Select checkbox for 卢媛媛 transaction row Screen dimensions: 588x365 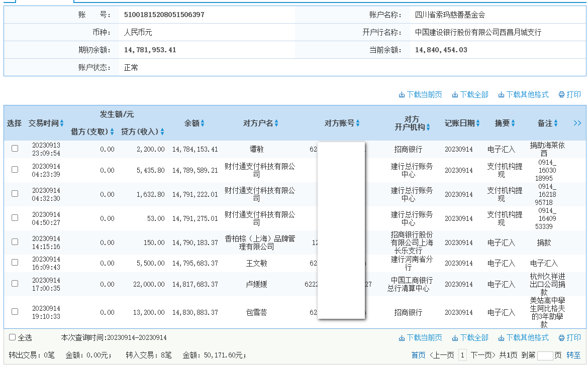pos(15,283)
